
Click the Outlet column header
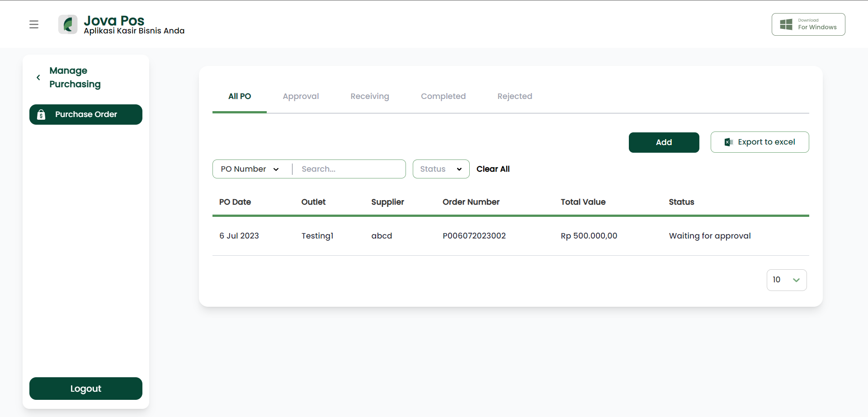(313, 202)
